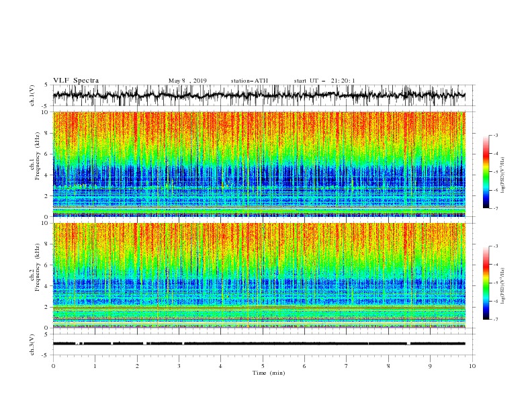Viewport: 532px width, 411px height.
Task: Select the "May 8 , 2019" date label
Action: pos(187,81)
